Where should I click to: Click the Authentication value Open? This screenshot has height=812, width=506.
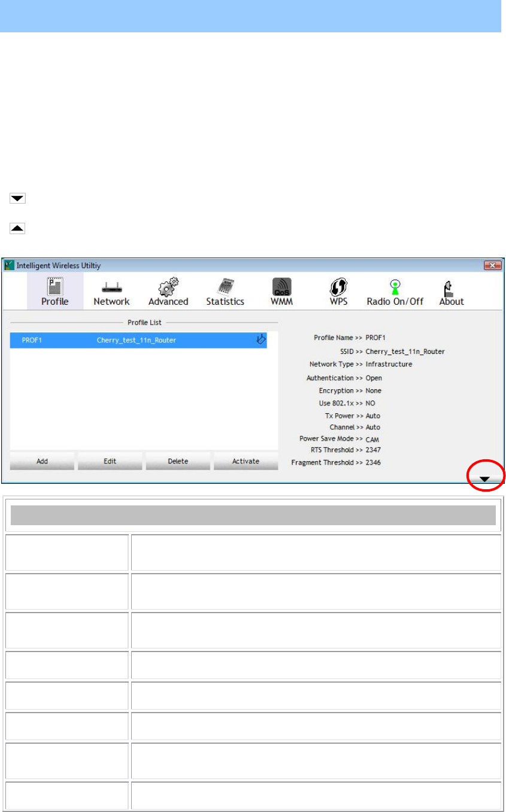(374, 378)
